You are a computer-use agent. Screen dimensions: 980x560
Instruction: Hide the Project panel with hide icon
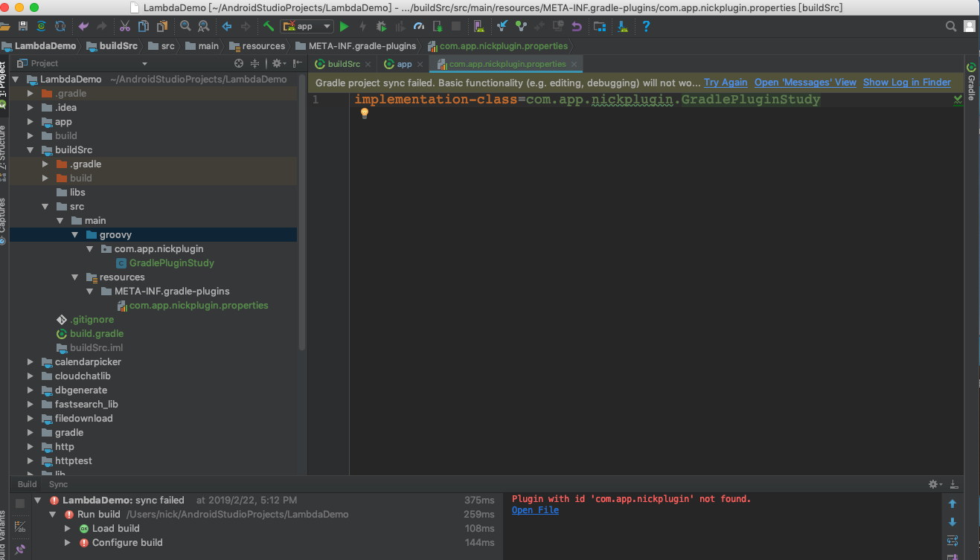297,63
